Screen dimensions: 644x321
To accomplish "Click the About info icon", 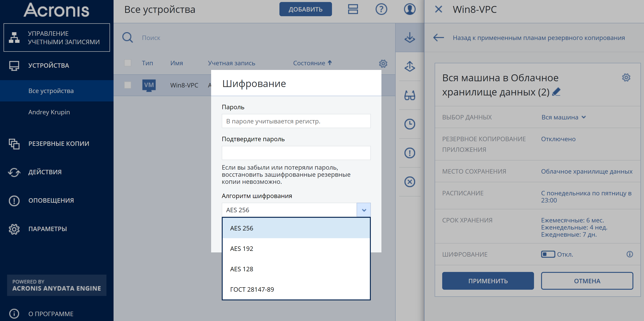I will (x=14, y=313).
